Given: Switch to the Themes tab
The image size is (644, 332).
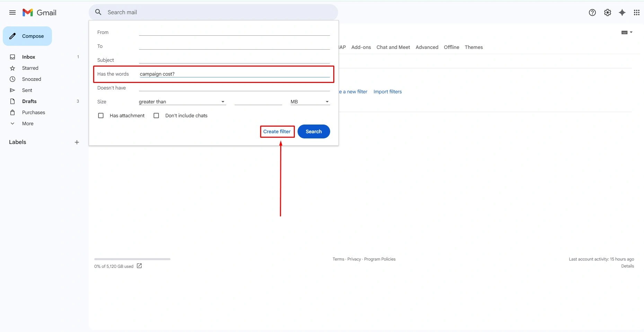Looking at the screenshot, I should click(x=474, y=47).
